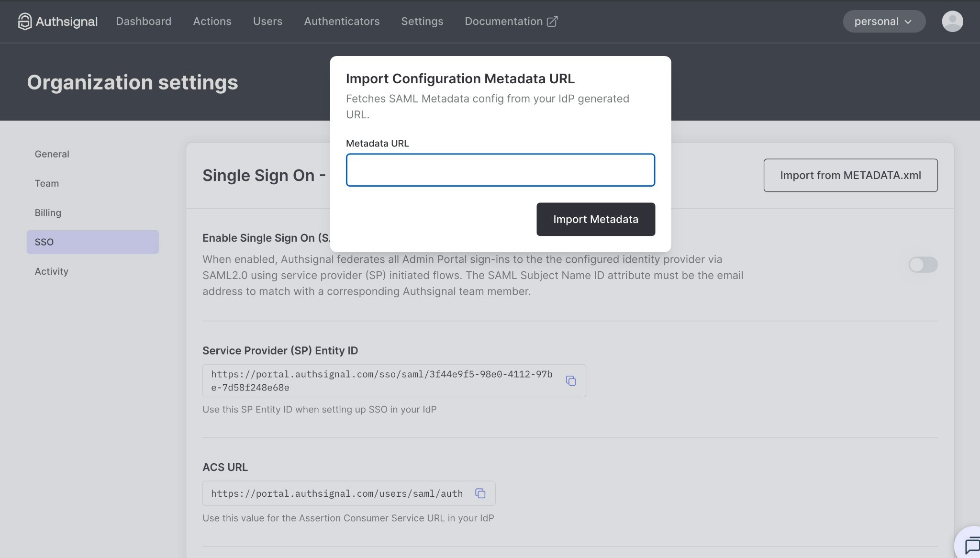The width and height of the screenshot is (980, 558).
Task: Navigate to the Authenticators tab
Action: coord(342,21)
